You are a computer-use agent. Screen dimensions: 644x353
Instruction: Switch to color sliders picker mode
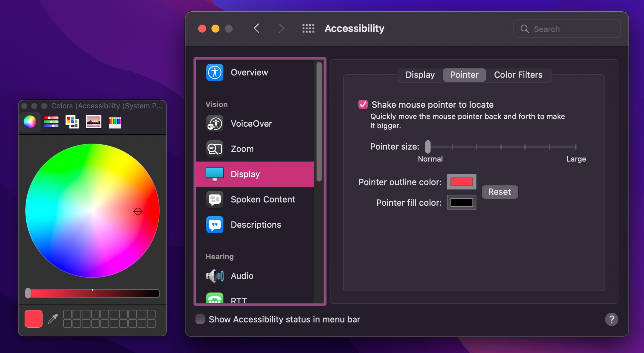pos(51,122)
